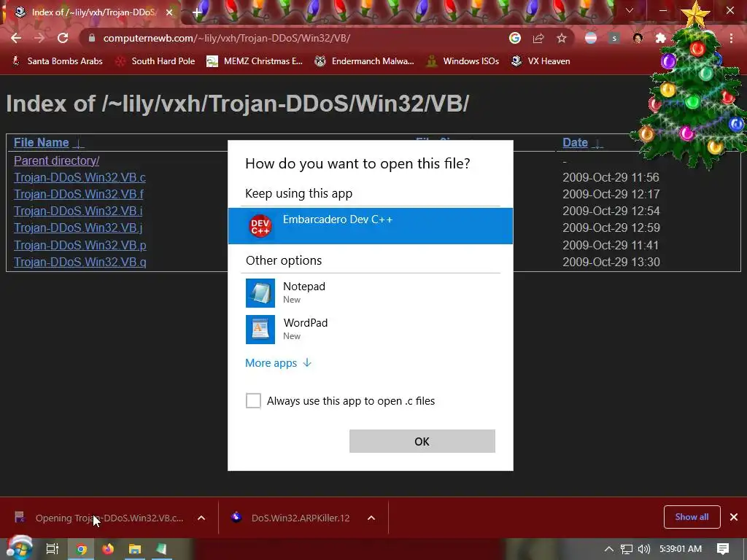Click the date 2009-Oct-29 12:59
This screenshot has width=747, height=560.
point(611,227)
